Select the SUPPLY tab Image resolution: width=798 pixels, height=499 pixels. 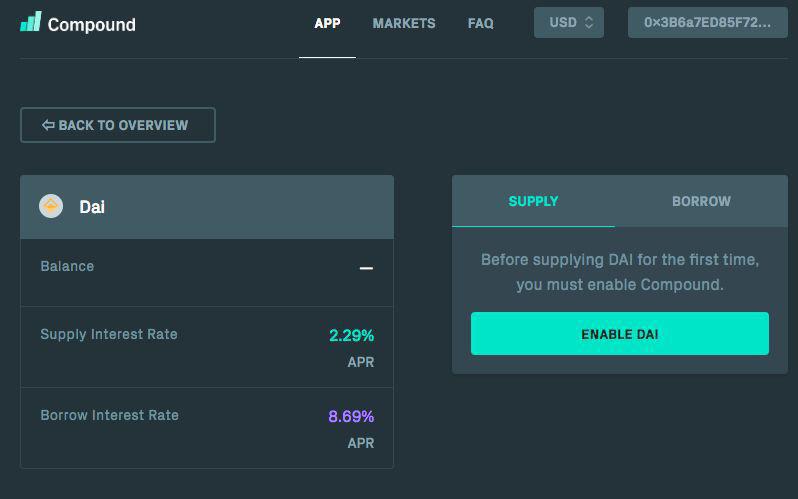533,201
